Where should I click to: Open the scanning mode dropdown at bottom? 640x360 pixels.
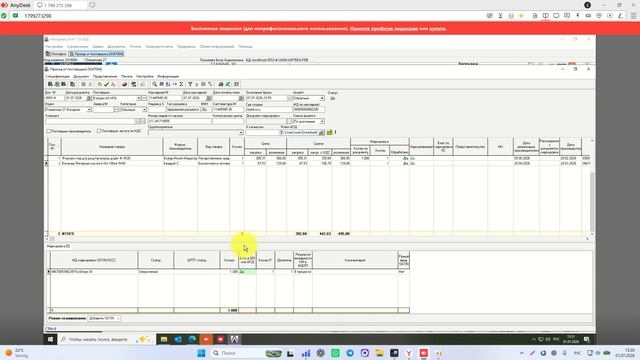[x=118, y=318]
